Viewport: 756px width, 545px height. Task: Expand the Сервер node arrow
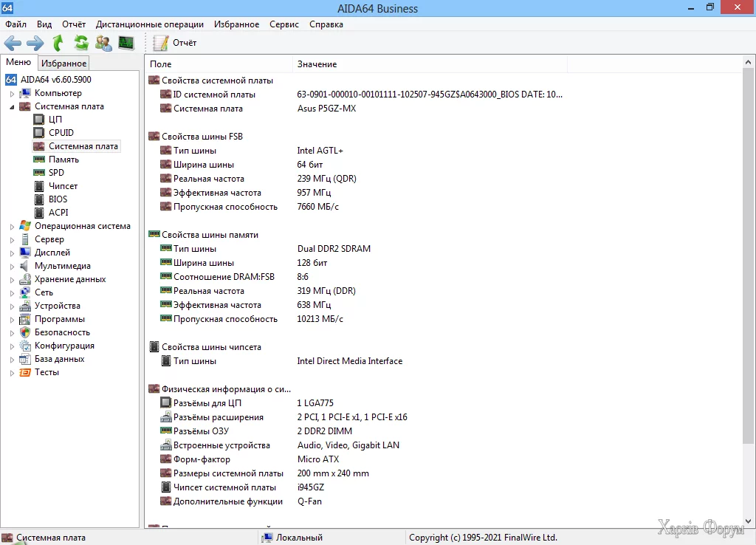[12, 240]
